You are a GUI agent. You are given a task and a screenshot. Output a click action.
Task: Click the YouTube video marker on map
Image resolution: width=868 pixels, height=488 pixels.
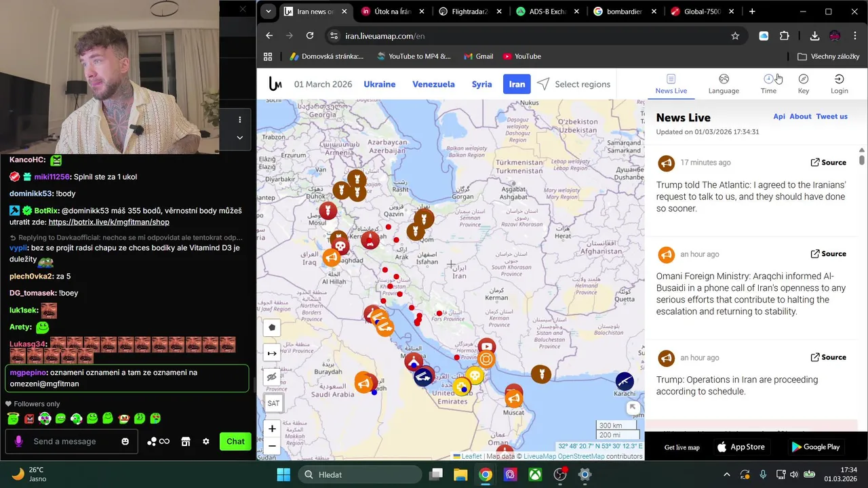coord(486,347)
